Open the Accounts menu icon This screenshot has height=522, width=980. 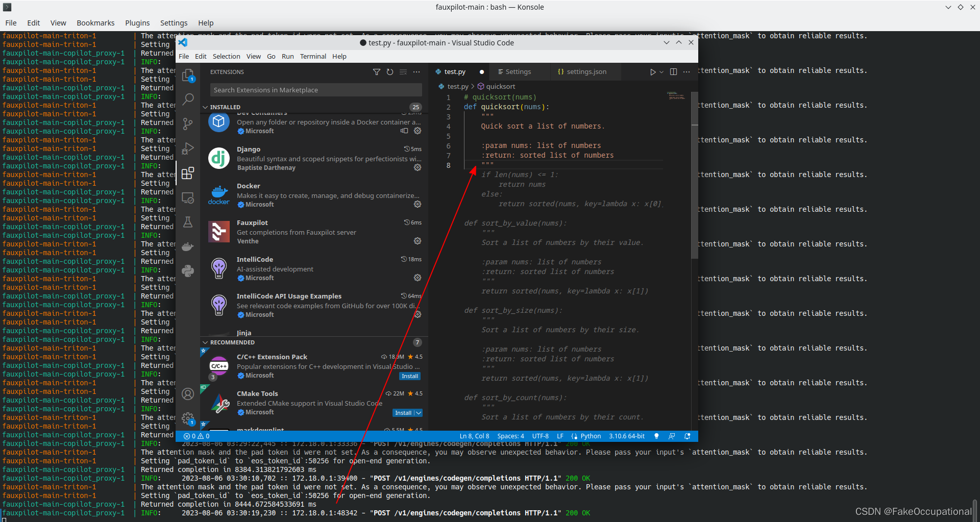[188, 394]
